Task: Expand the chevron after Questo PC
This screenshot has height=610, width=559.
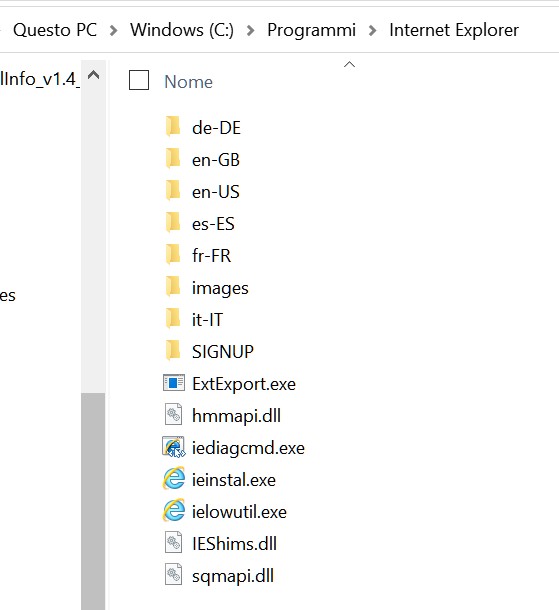Action: click(x=113, y=30)
